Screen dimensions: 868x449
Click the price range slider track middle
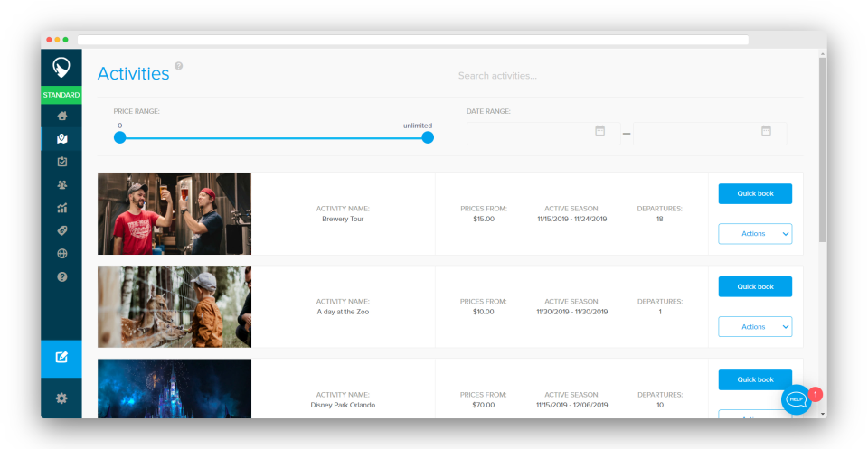pyautogui.click(x=274, y=137)
